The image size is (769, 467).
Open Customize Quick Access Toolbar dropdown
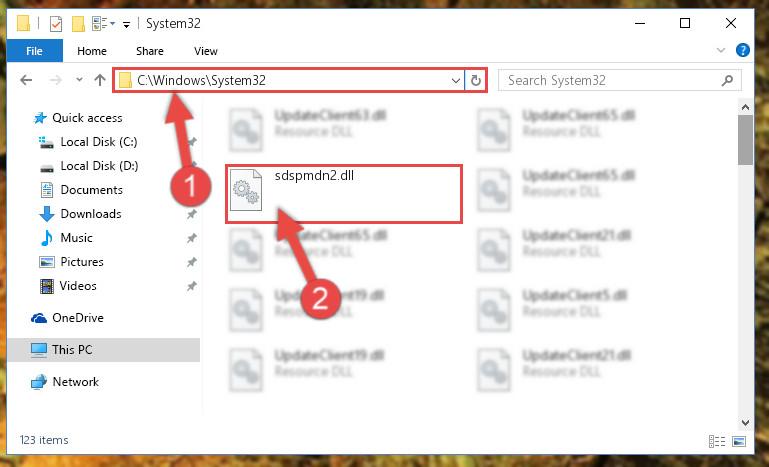click(127, 24)
